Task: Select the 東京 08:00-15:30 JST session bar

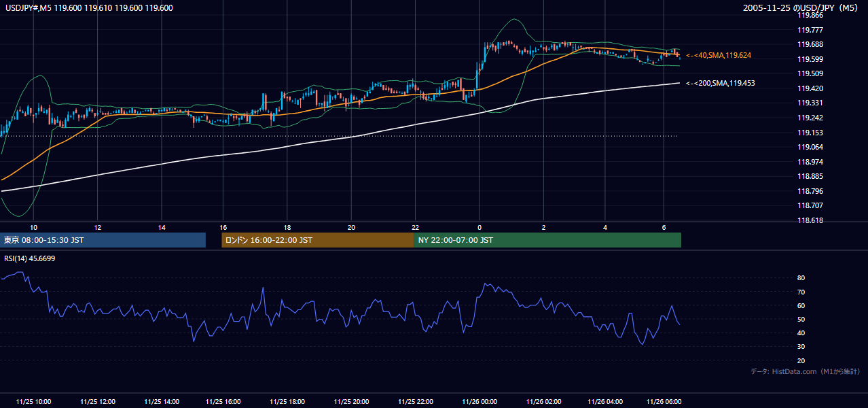Action: pyautogui.click(x=103, y=240)
